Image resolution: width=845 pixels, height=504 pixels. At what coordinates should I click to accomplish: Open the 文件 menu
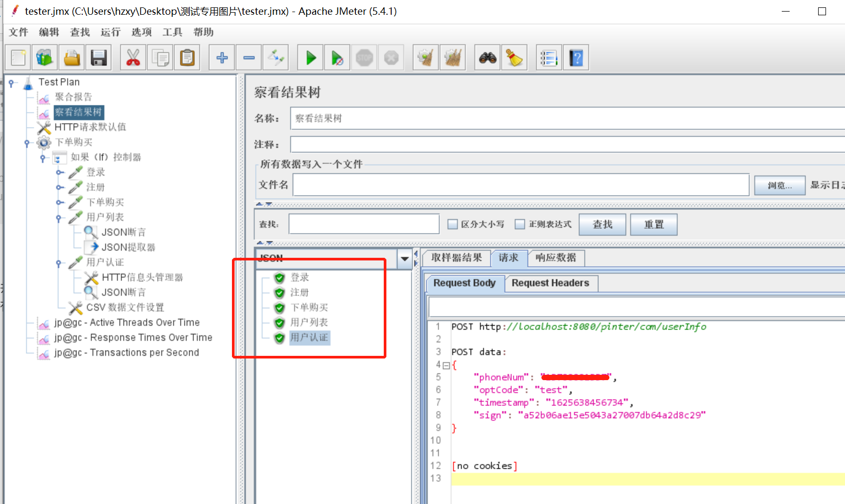(x=18, y=32)
